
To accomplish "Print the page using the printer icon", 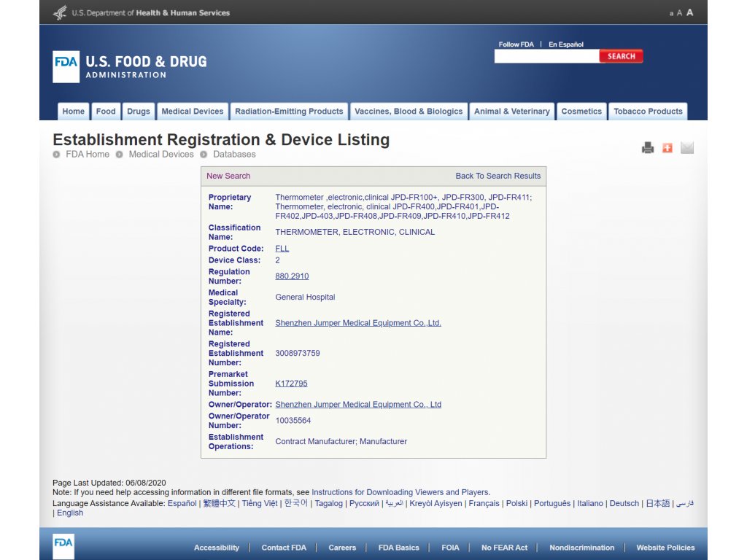I will [x=648, y=147].
